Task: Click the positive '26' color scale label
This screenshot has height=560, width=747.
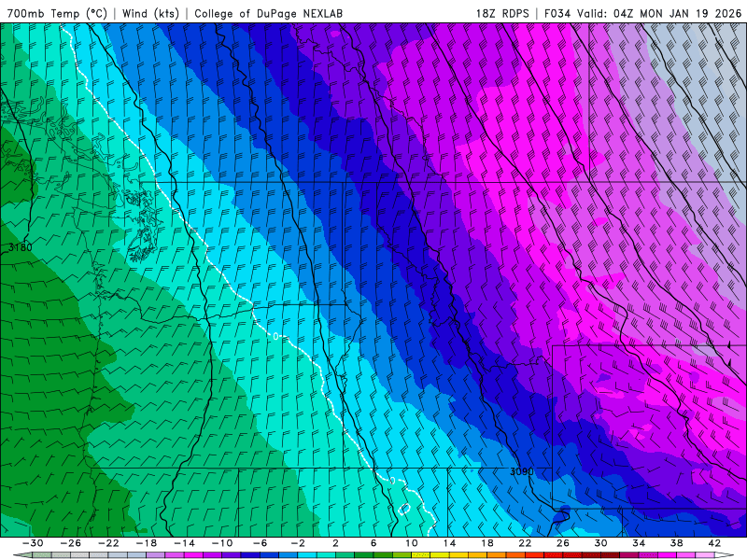Action: 563,543
